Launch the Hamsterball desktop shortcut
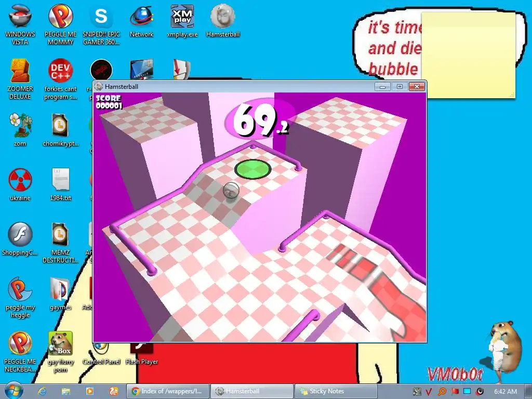Image resolution: width=532 pixels, height=399 pixels. click(222, 21)
